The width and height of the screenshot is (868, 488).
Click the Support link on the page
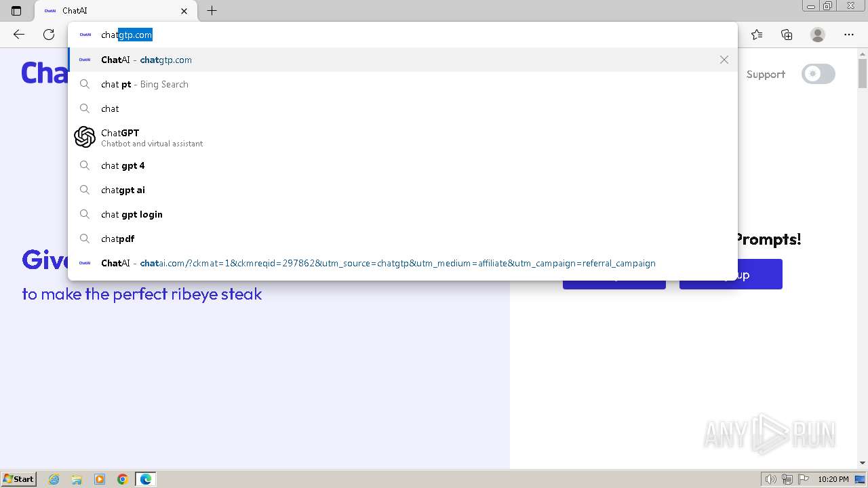click(x=766, y=75)
